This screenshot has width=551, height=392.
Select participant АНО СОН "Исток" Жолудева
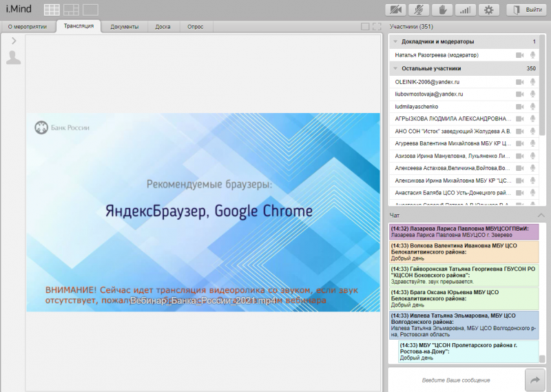(x=464, y=131)
